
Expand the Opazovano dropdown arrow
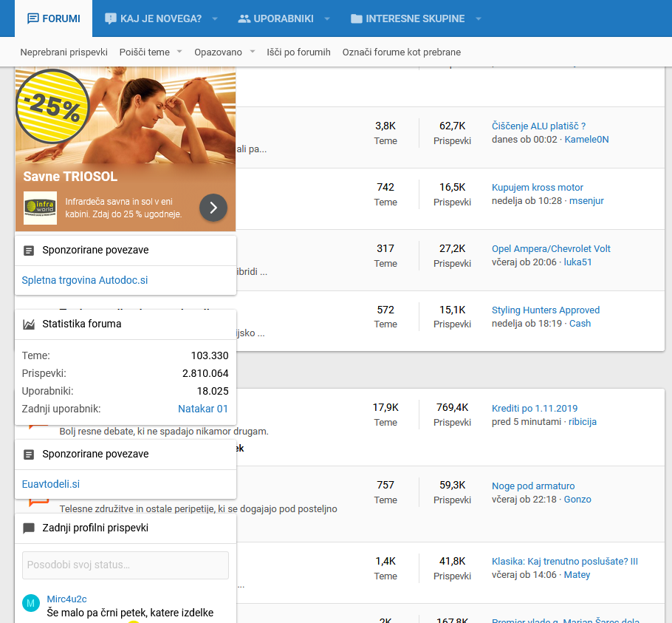click(x=253, y=52)
